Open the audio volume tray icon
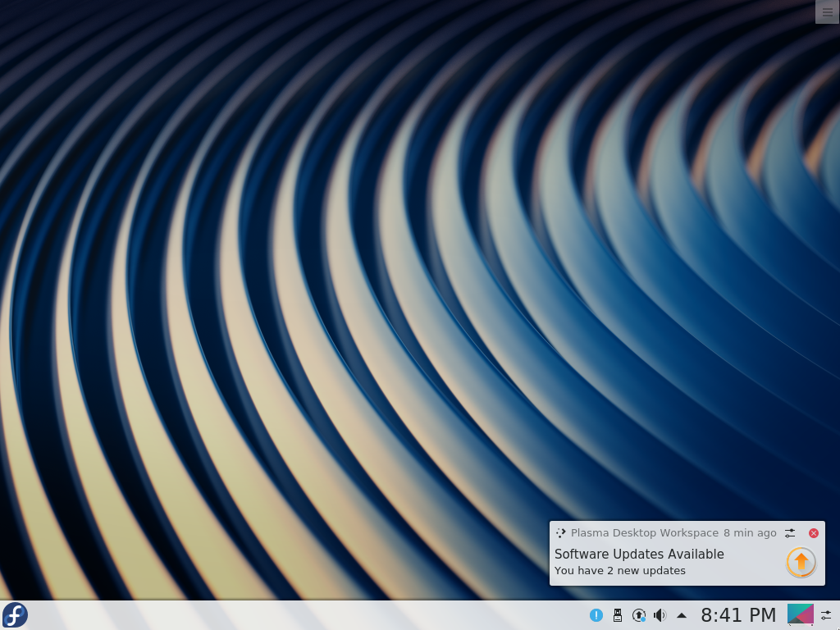The image size is (840, 630). tap(660, 615)
